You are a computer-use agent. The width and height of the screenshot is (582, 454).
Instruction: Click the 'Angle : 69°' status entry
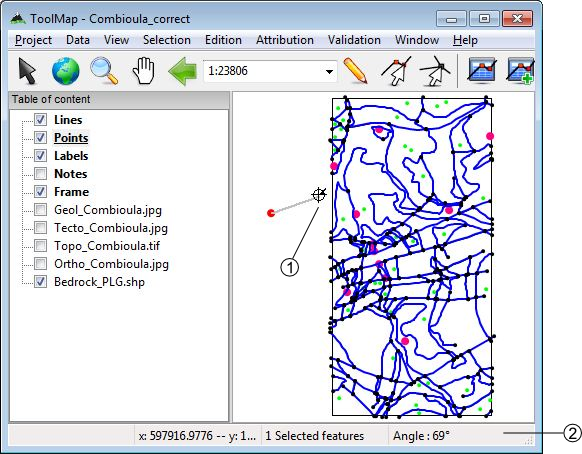(x=421, y=435)
